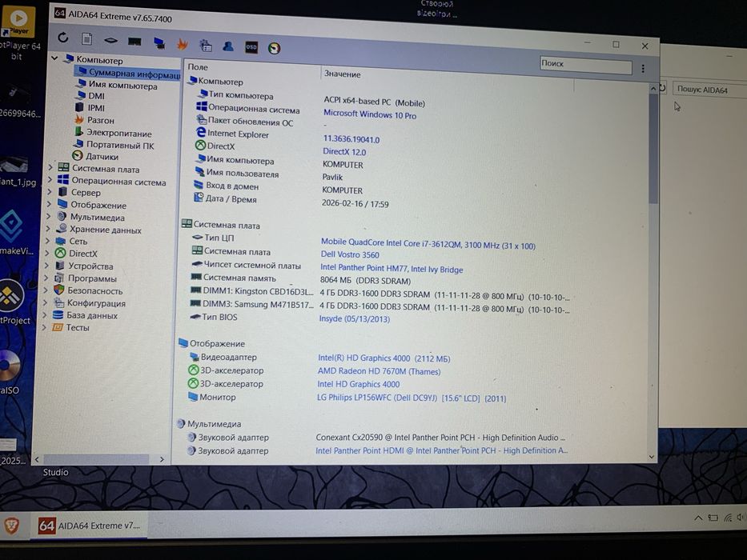Open the Датчики sensors item
The image size is (747, 560).
pyautogui.click(x=95, y=156)
